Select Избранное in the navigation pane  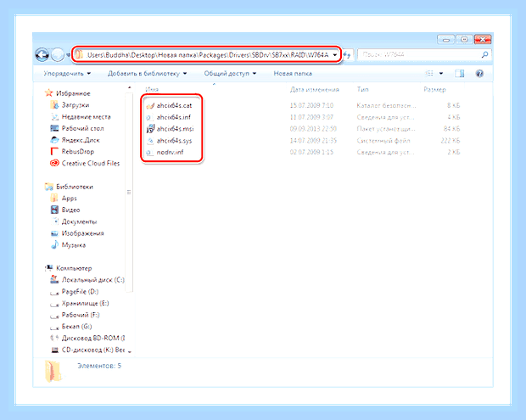coord(73,93)
